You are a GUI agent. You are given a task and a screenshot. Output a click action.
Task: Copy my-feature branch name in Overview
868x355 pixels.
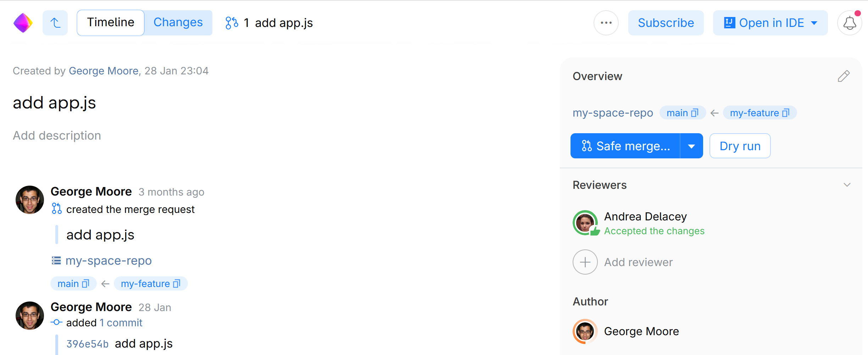click(786, 113)
